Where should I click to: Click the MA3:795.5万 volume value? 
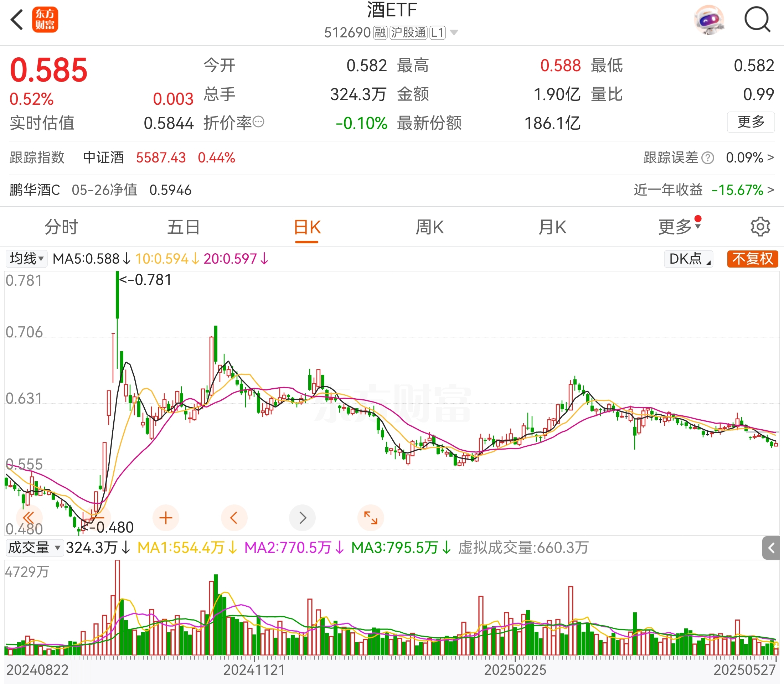point(401,548)
